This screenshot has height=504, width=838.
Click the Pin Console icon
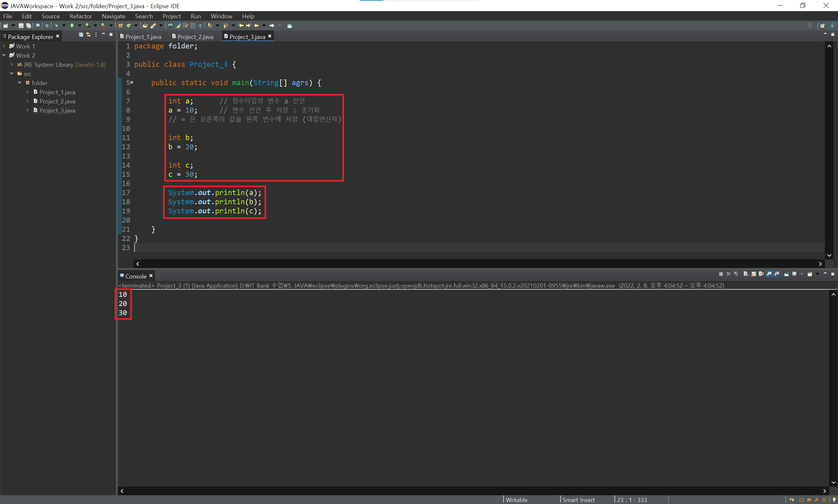[786, 274]
